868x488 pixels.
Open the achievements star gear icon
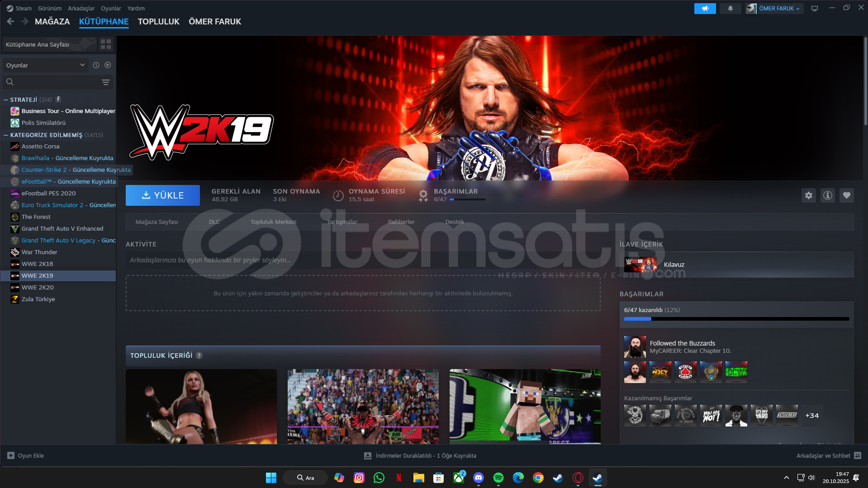tap(423, 195)
